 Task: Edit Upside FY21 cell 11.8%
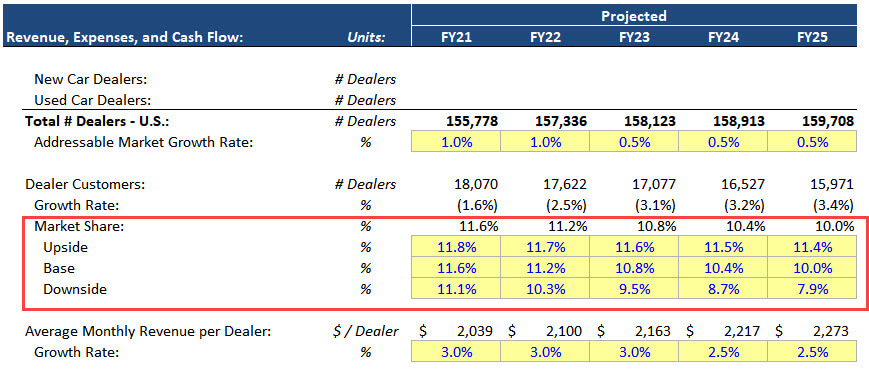(456, 247)
